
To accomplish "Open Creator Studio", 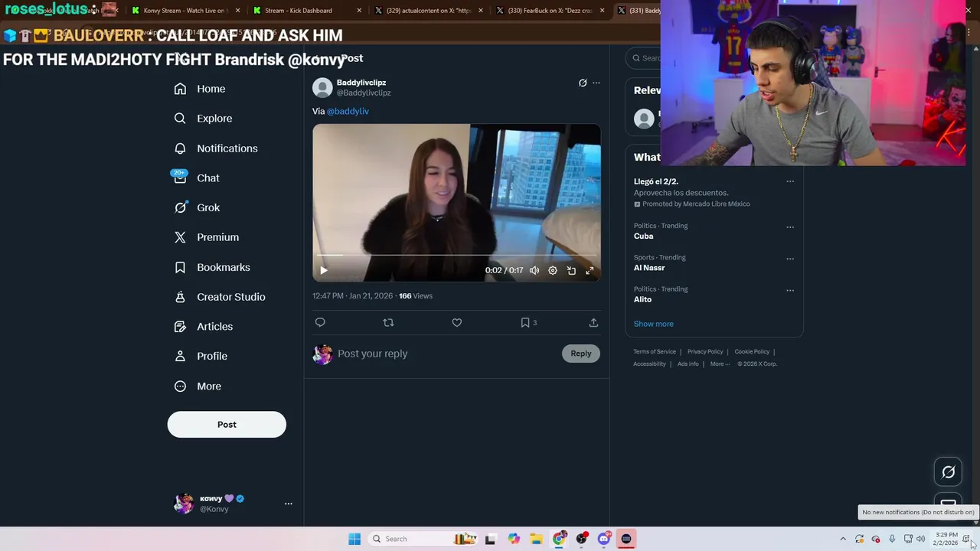I will [x=220, y=297].
